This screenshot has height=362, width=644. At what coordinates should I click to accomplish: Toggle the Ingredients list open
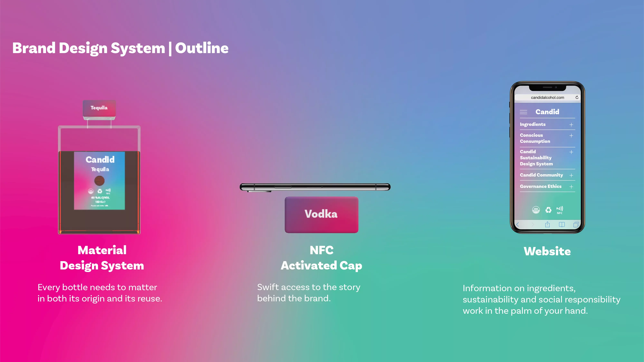tap(571, 124)
